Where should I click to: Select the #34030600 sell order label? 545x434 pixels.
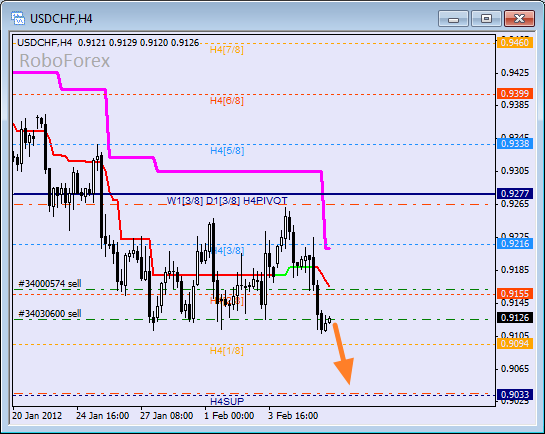click(50, 314)
